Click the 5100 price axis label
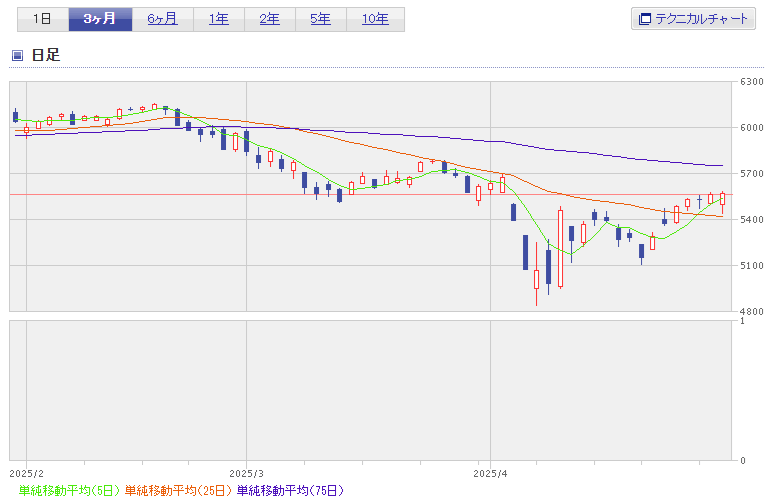 (752, 266)
